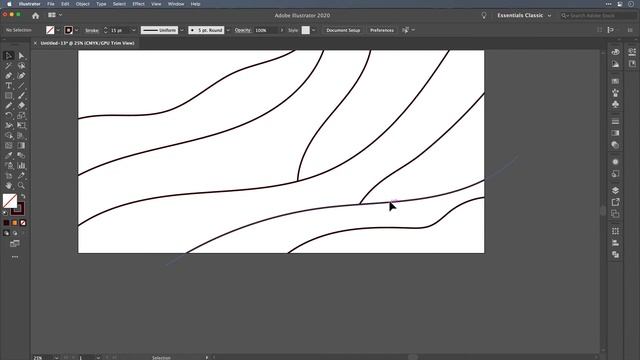Swap fill and stroke arrow
Image resolution: width=640 pixels, height=360 pixels.
click(x=23, y=196)
